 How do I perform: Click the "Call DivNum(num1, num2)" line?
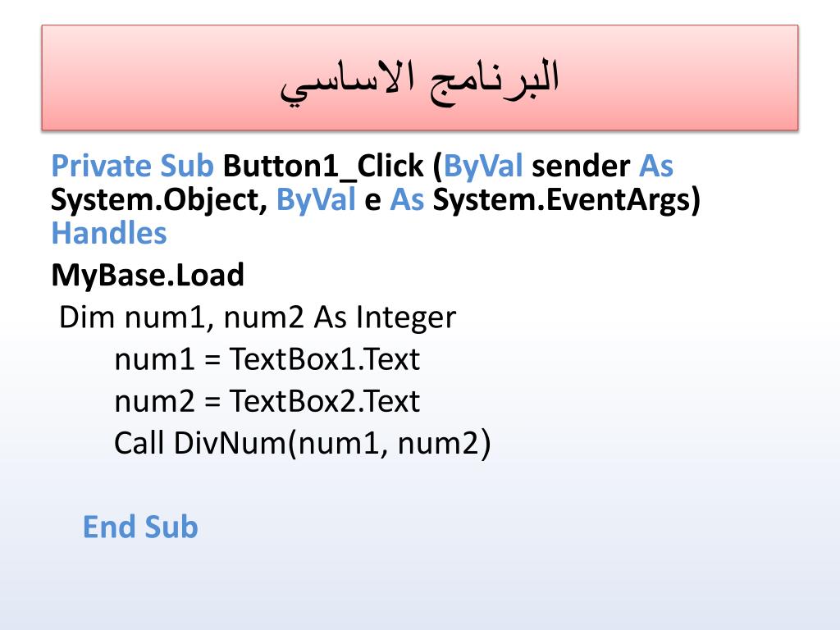302,444
